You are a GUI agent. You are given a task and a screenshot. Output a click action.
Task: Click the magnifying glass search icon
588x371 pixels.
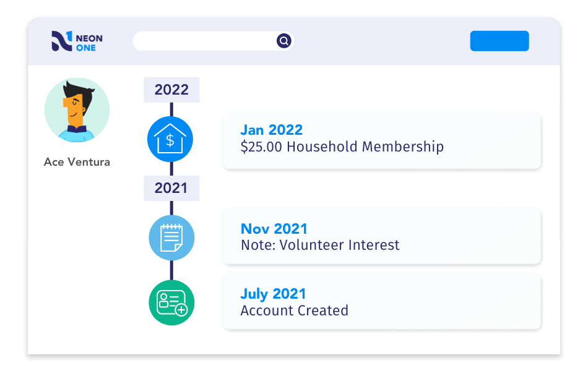tap(284, 40)
